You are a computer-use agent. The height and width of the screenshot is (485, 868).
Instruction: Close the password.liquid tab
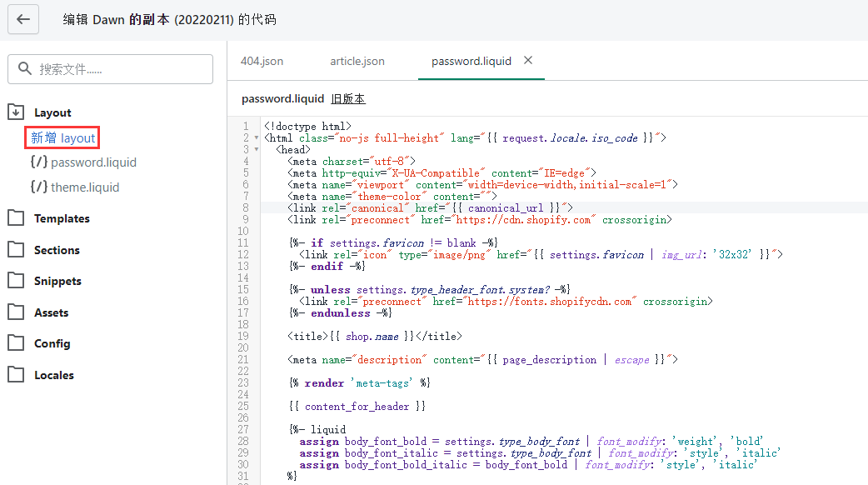[x=527, y=60]
